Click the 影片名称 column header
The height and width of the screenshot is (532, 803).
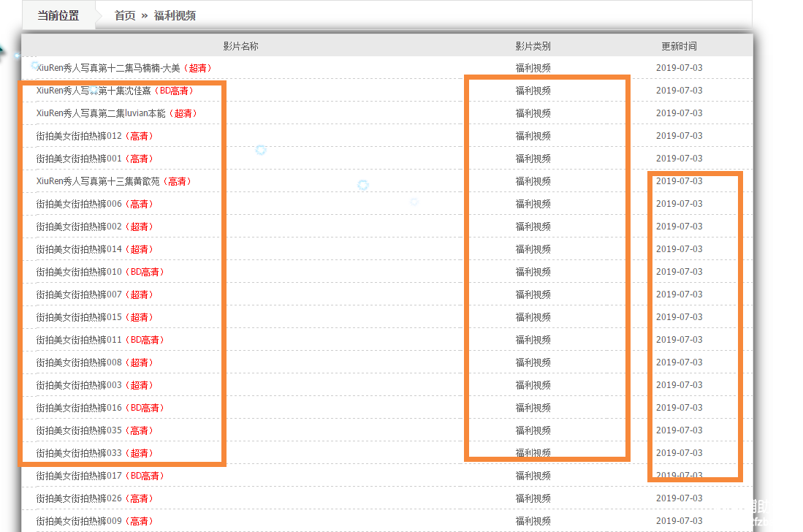(240, 46)
